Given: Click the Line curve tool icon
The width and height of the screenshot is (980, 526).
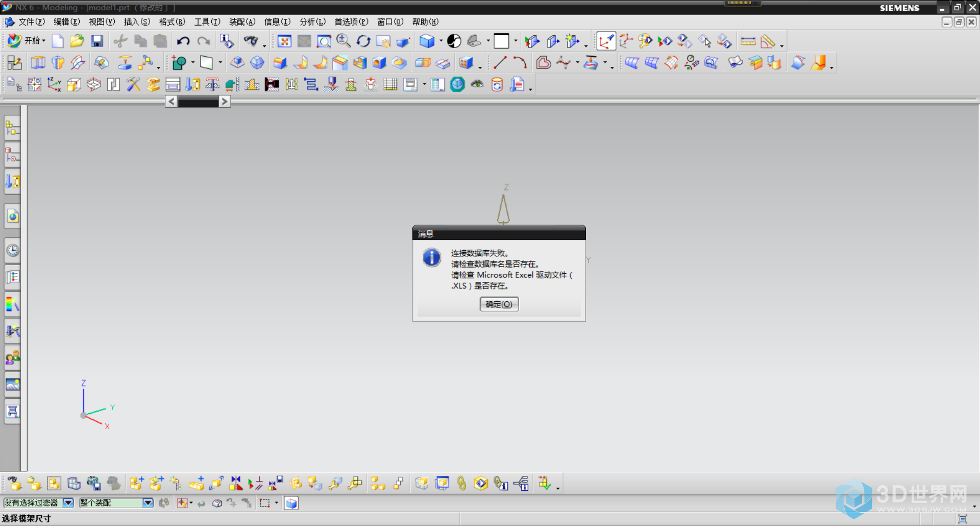Looking at the screenshot, I should click(x=500, y=63).
